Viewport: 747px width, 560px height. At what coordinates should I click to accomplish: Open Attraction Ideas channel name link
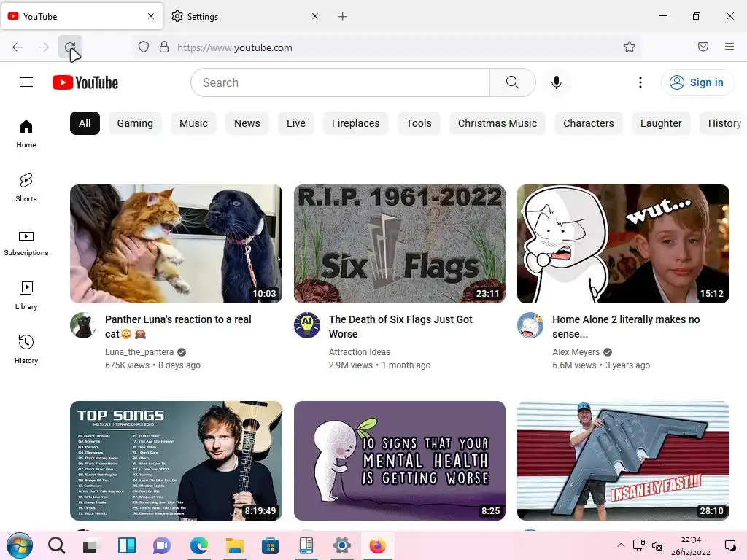click(x=359, y=352)
